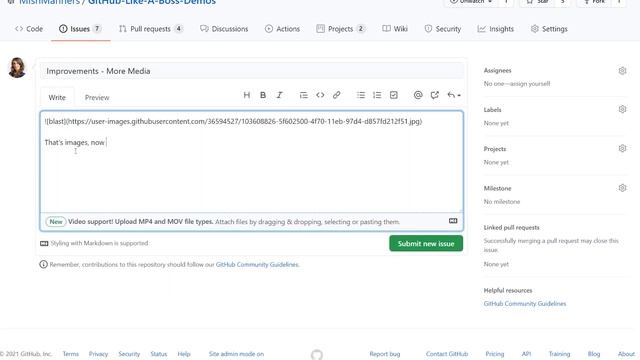Click the assign yourself link
Image resolution: width=640 pixels, height=360 pixels.
click(x=530, y=84)
